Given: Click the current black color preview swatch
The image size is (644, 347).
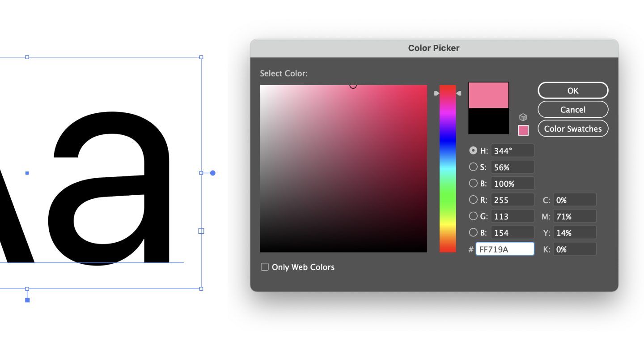Looking at the screenshot, I should [x=488, y=121].
